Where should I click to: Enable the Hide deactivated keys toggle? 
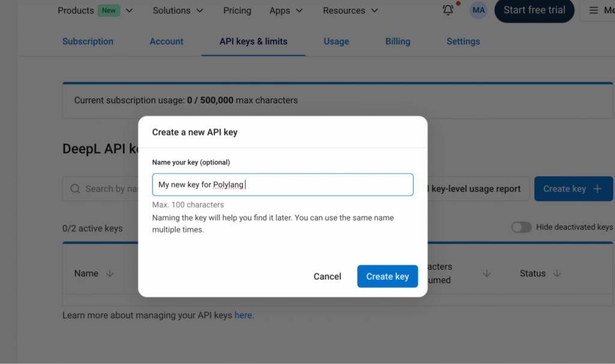tap(521, 227)
